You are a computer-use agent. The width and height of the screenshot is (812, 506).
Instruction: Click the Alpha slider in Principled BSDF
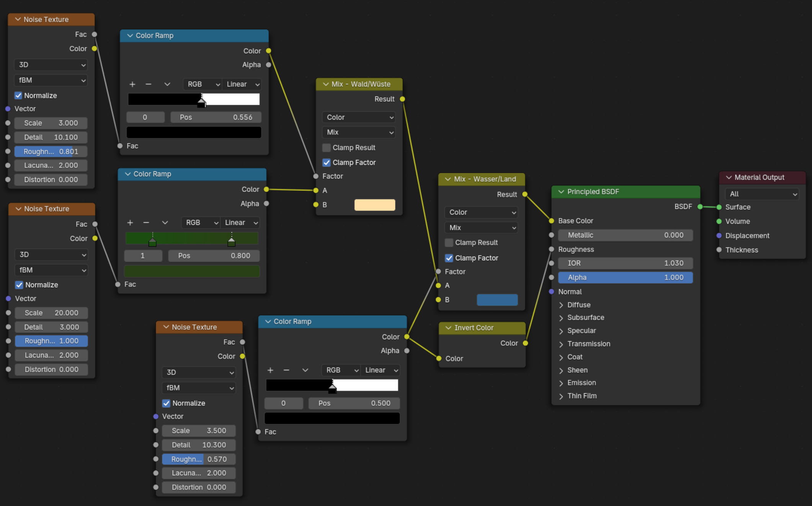625,278
